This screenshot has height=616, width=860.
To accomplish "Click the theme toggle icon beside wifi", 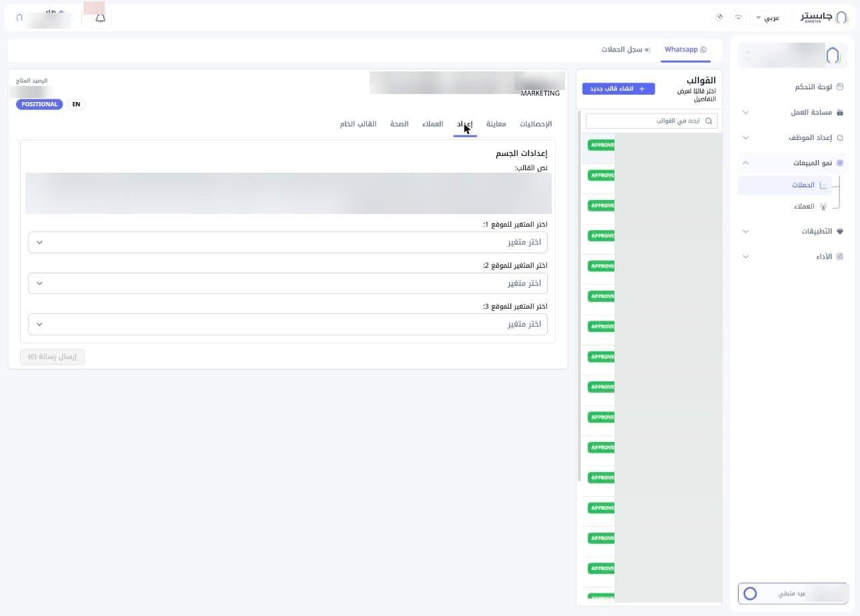I will pyautogui.click(x=719, y=18).
